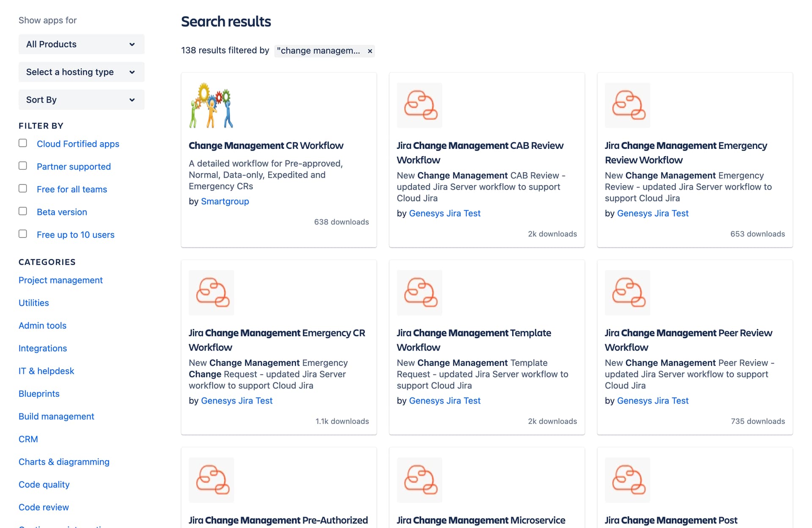
Task: Open the Sort By dropdown
Action: pyautogui.click(x=81, y=100)
